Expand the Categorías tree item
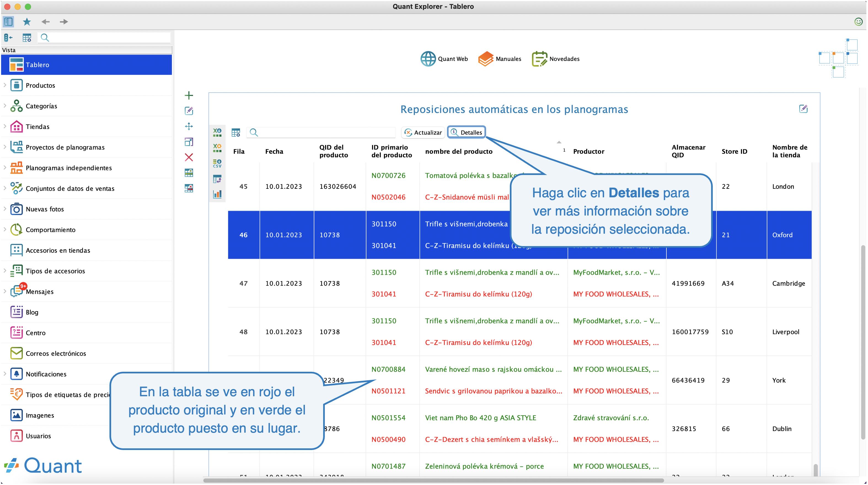Screen dimensions: 868x485 [5, 106]
